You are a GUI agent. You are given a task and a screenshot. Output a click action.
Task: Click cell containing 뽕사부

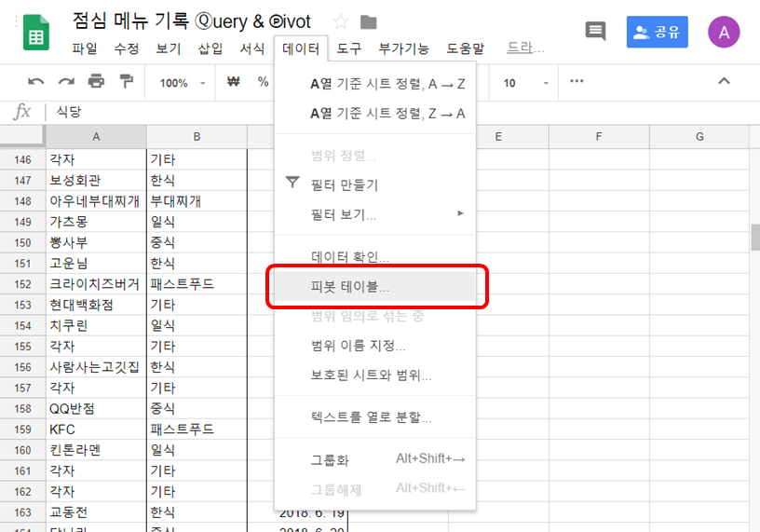pyautogui.click(x=96, y=242)
